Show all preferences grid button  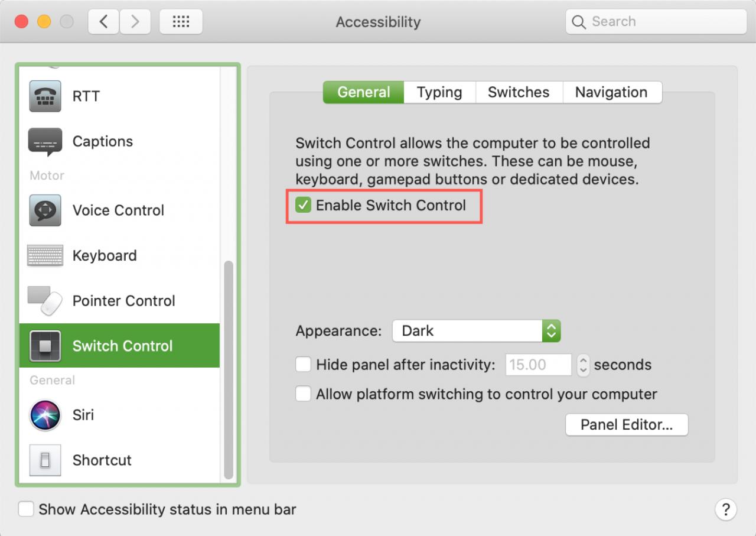click(x=181, y=22)
